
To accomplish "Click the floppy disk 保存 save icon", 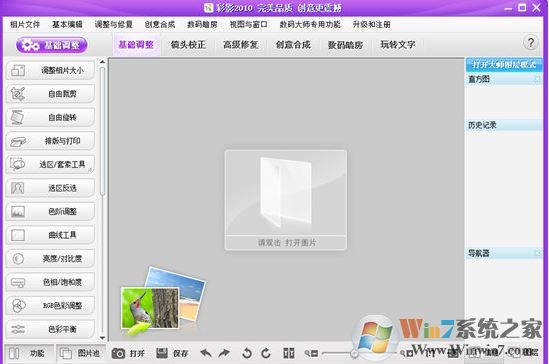I will tap(162, 353).
